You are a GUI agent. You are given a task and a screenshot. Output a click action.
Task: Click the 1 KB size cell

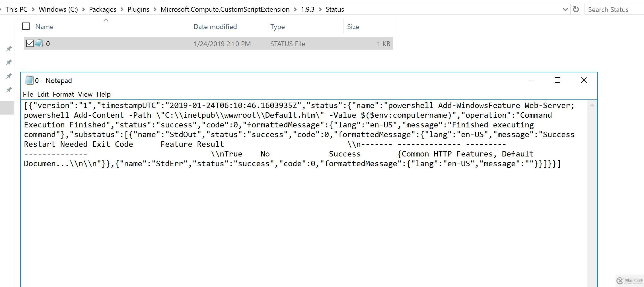tap(384, 44)
